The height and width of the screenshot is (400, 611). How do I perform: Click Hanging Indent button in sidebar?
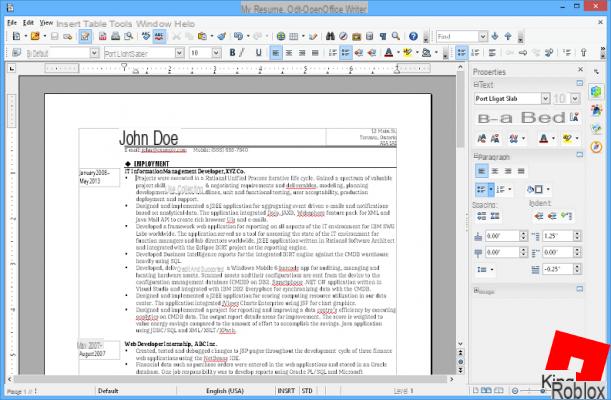coord(566,216)
